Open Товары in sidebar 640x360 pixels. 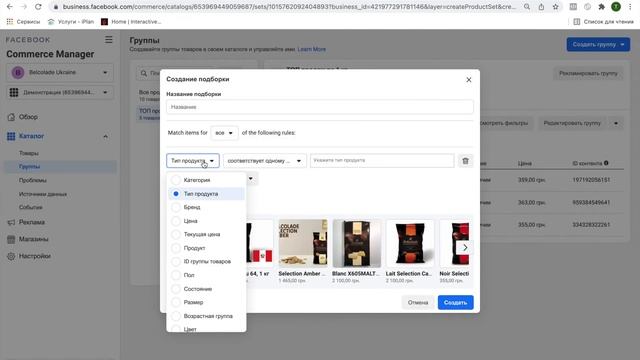pyautogui.click(x=29, y=153)
